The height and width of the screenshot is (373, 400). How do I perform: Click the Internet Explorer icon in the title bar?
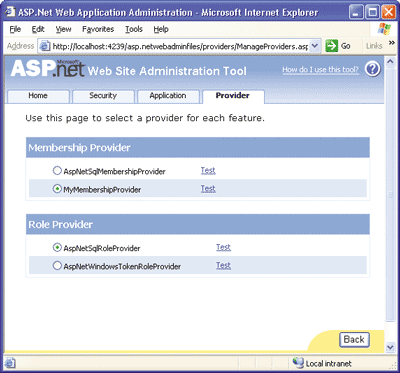click(10, 13)
